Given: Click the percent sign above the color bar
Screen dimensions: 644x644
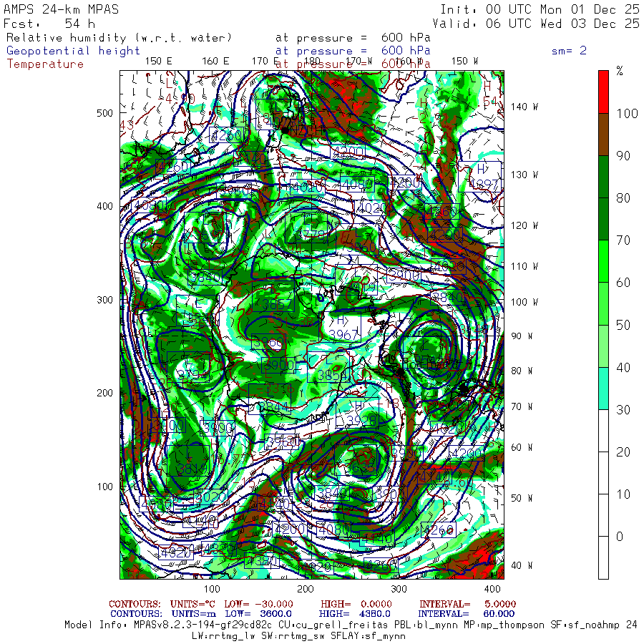Looking at the screenshot, I should pos(620,71).
